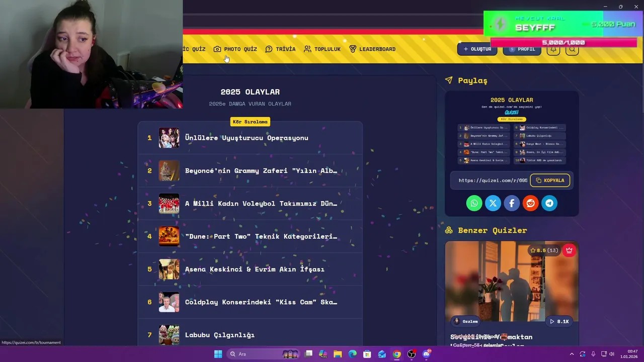Share via Telegram icon
Image resolution: width=644 pixels, height=362 pixels.
coord(549,203)
